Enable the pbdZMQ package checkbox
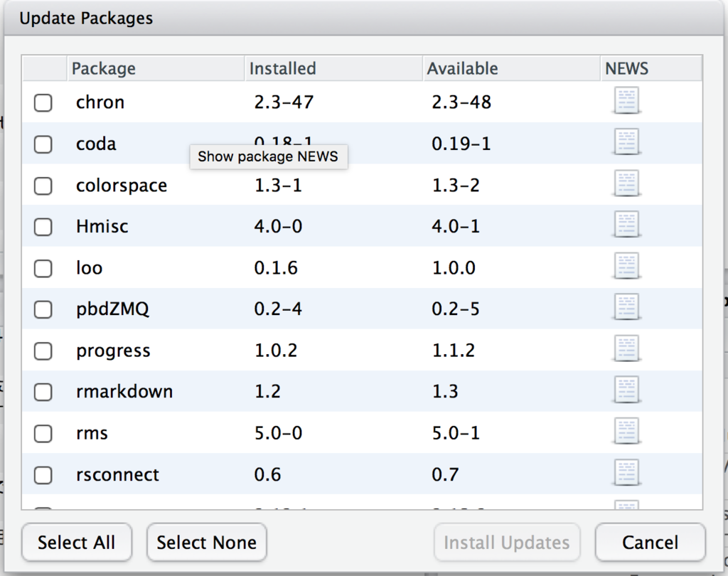The image size is (728, 576). [43, 309]
